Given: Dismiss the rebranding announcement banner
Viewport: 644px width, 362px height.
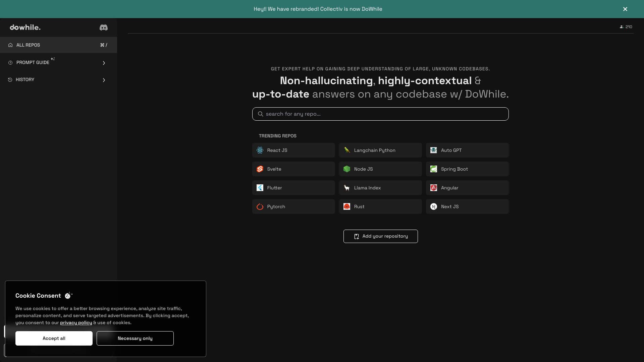Looking at the screenshot, I should 625,9.
